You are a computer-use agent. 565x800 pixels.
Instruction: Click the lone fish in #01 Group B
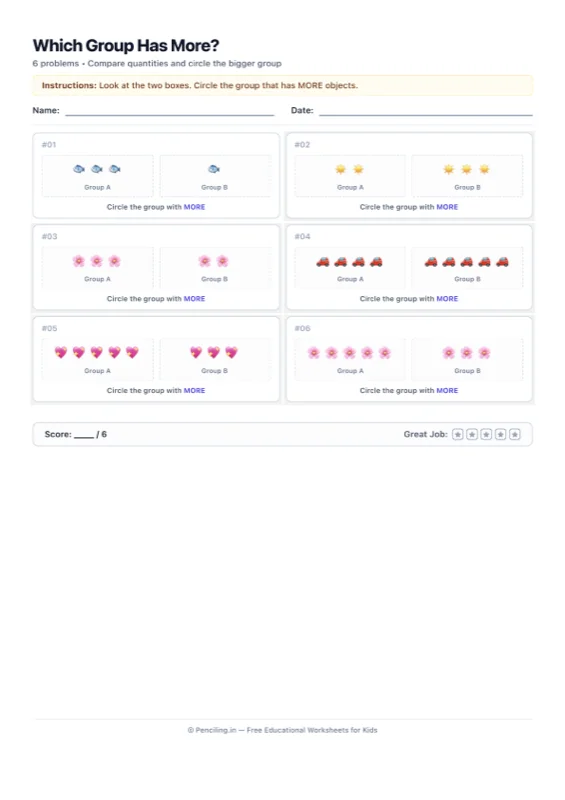214,169
